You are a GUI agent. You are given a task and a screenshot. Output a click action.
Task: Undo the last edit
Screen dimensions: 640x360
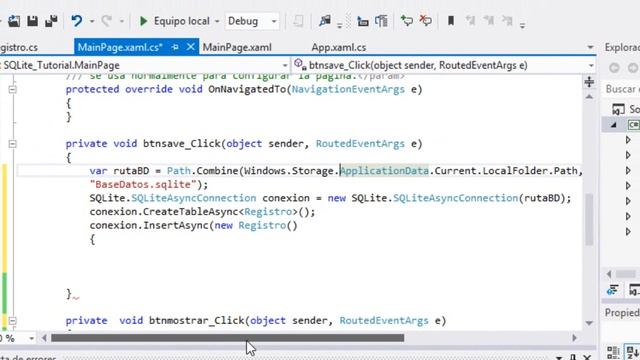pos(77,21)
